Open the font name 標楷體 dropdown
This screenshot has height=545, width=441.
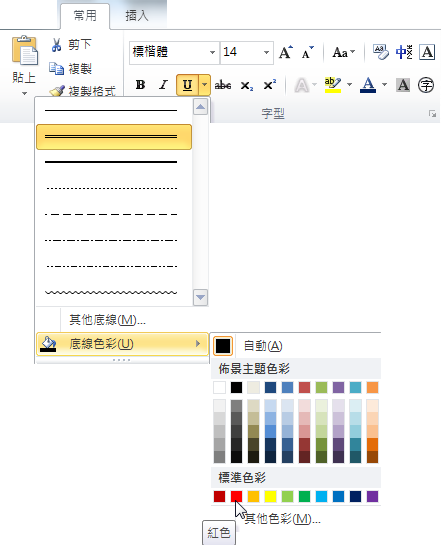click(212, 53)
